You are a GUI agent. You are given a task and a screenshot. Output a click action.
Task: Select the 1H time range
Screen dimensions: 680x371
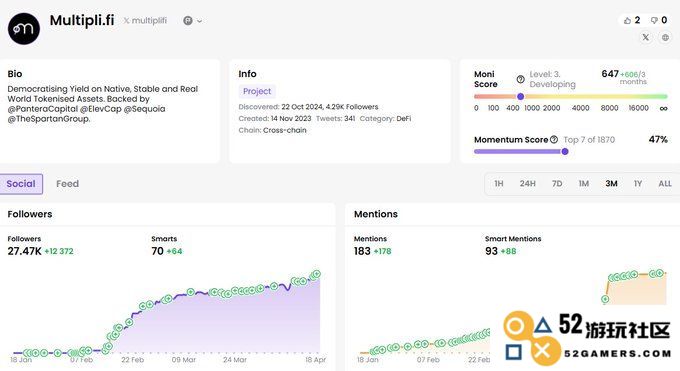(x=499, y=184)
